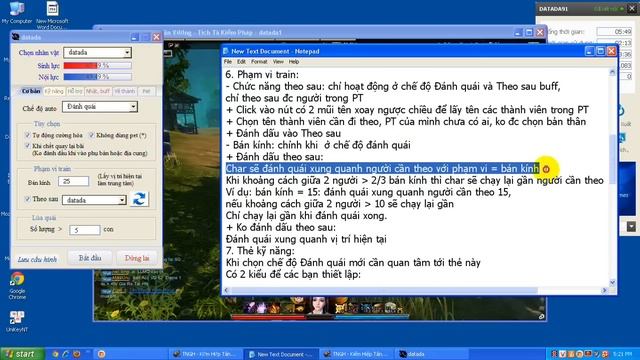Image resolution: width=640 pixels, height=360 pixels.
Task: Switch to the Nhặt, buff tab
Action: click(98, 91)
